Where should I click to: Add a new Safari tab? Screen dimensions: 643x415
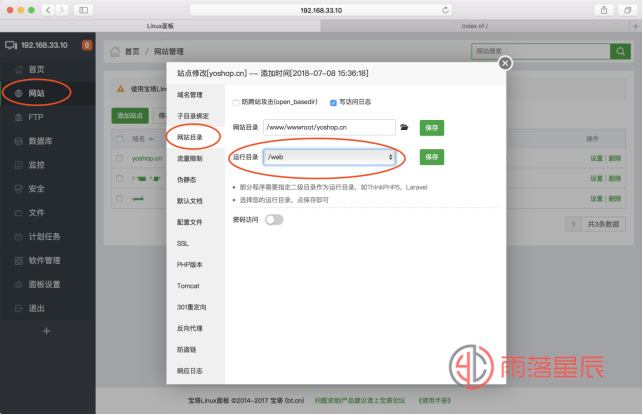(x=636, y=26)
